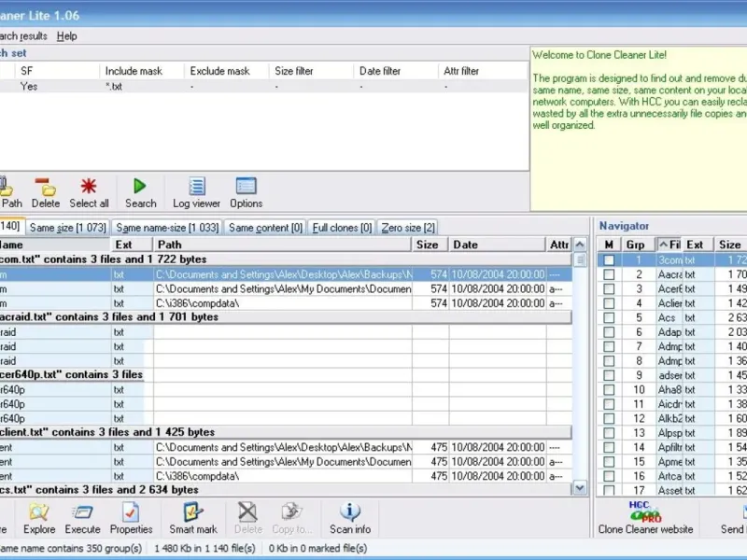This screenshot has height=560, width=747.
Task: Click the Date filter column header
Action: [396, 71]
